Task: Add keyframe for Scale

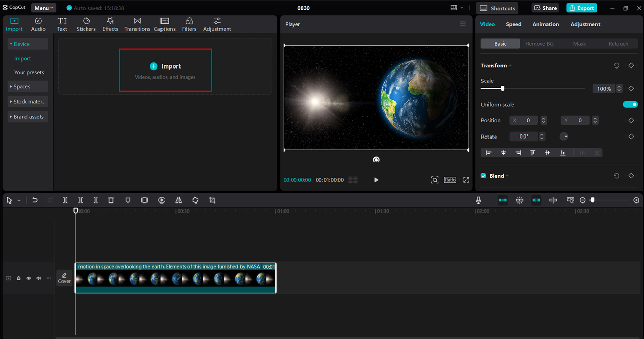Action: click(631, 88)
